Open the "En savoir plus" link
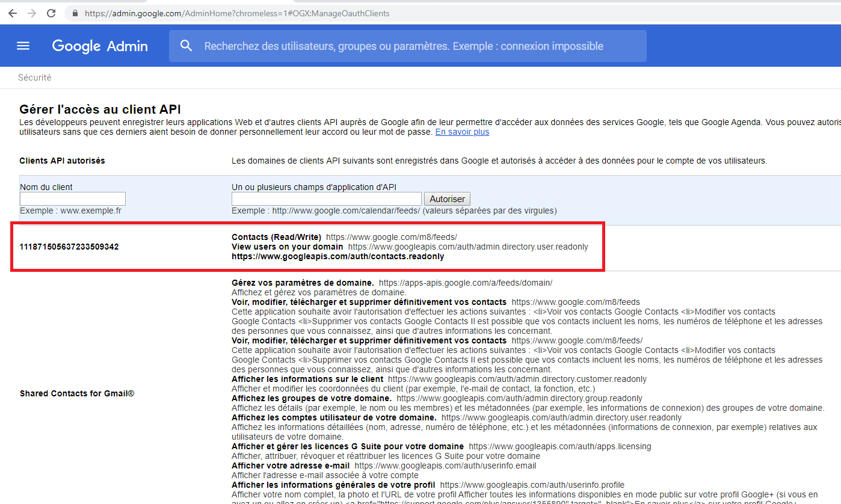Screen dimensions: 841x504 point(462,132)
